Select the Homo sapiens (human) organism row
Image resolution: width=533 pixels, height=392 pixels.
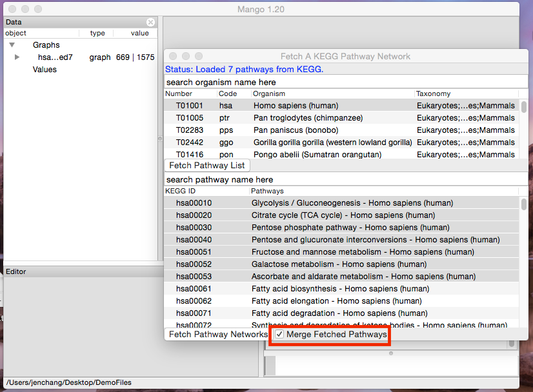click(341, 106)
